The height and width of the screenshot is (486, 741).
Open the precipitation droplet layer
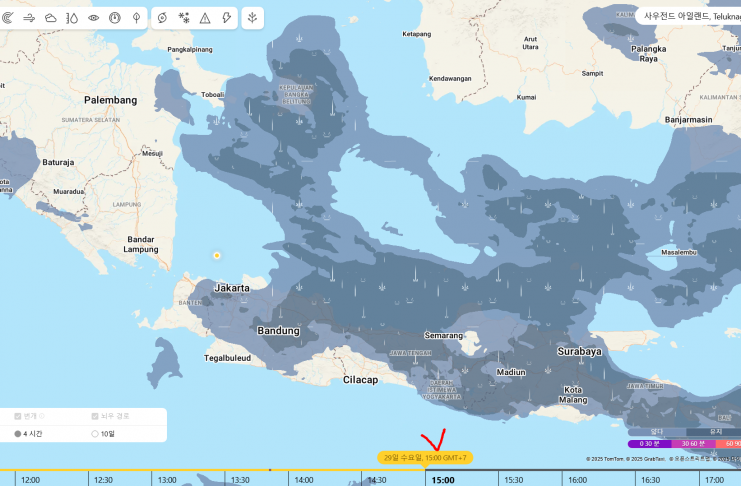(72, 17)
